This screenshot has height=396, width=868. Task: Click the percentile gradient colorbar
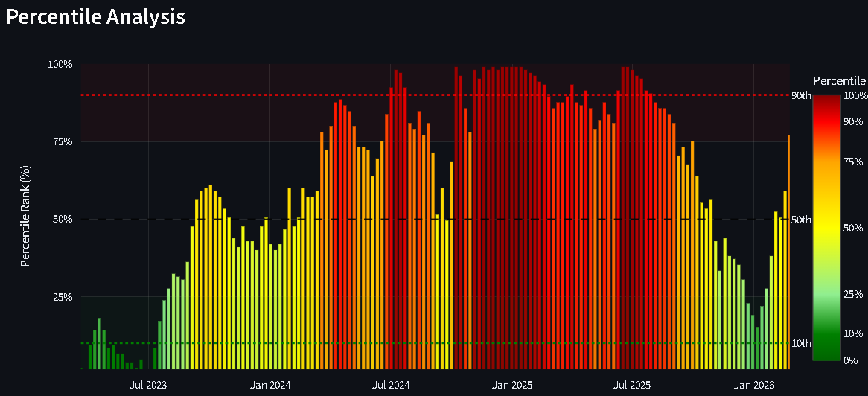pyautogui.click(x=827, y=228)
